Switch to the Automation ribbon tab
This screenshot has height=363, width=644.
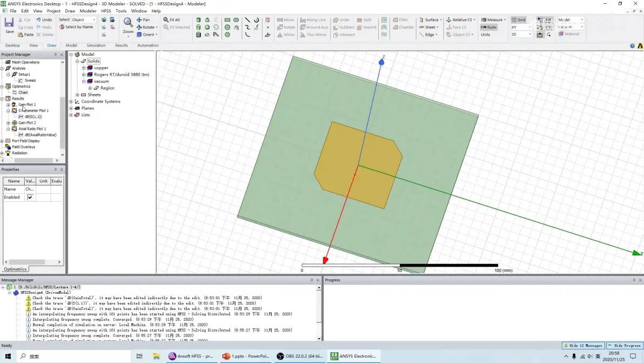[148, 45]
